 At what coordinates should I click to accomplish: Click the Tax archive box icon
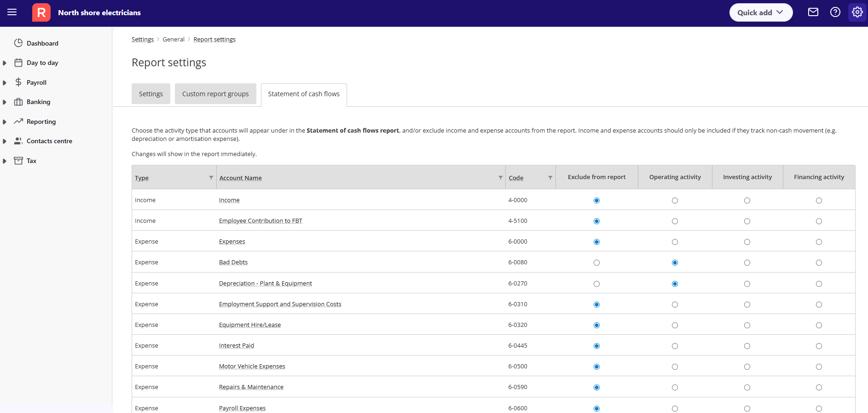(x=18, y=161)
